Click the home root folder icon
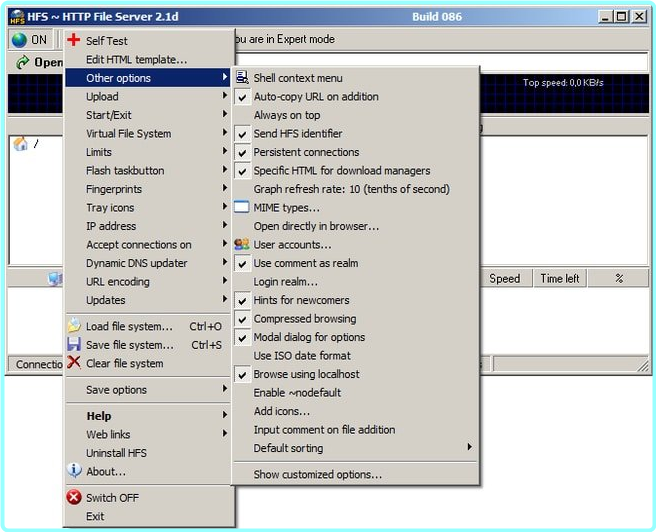This screenshot has width=656, height=532. click(x=20, y=144)
